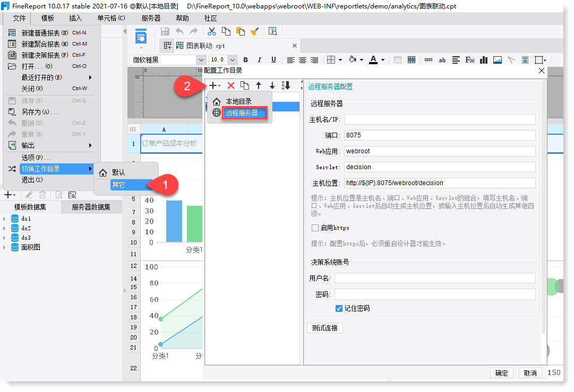This screenshot has height=392, width=574.
Task: Expand the ds3 dataset node
Action: (x=4, y=238)
